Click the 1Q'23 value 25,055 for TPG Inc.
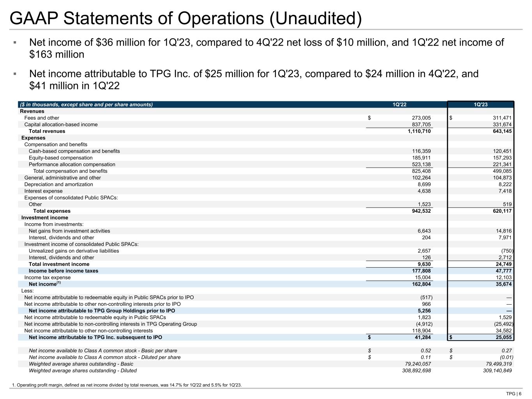This screenshot has height=399, width=532. pyautogui.click(x=501, y=337)
